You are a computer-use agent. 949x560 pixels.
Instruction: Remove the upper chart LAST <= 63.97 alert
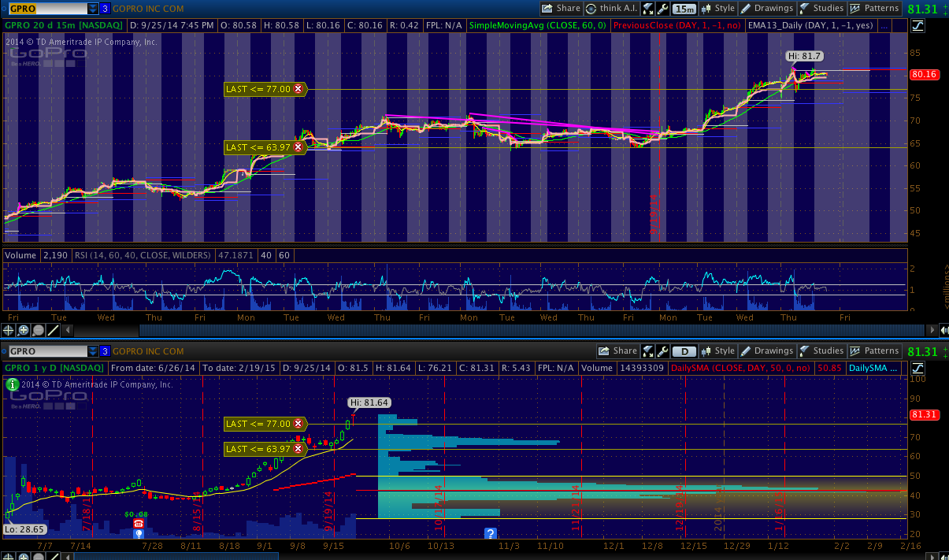[x=298, y=146]
